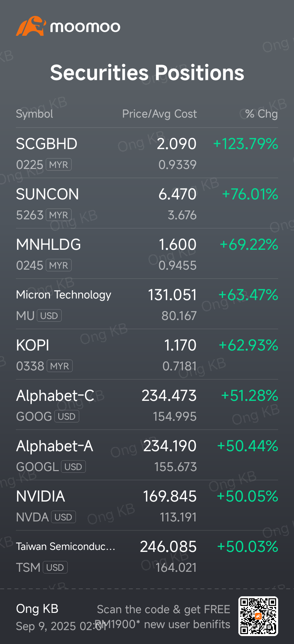Click the USD tag next to MU
This screenshot has height=644, width=294.
coord(49,316)
